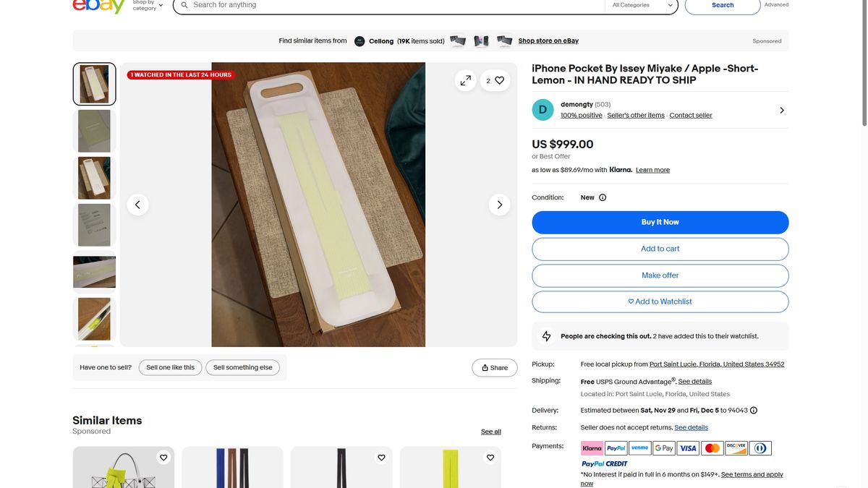Click Add to cart
868x488 pixels.
pos(660,249)
